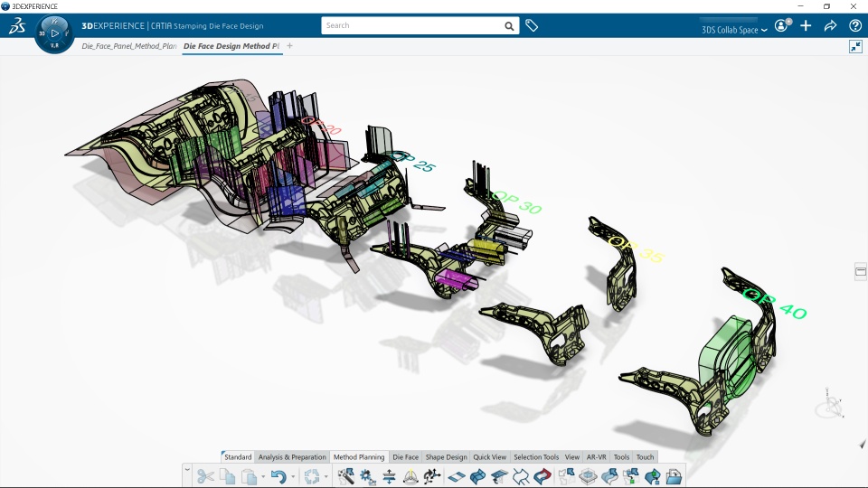Open the 3DS compass play button

coord(54,33)
